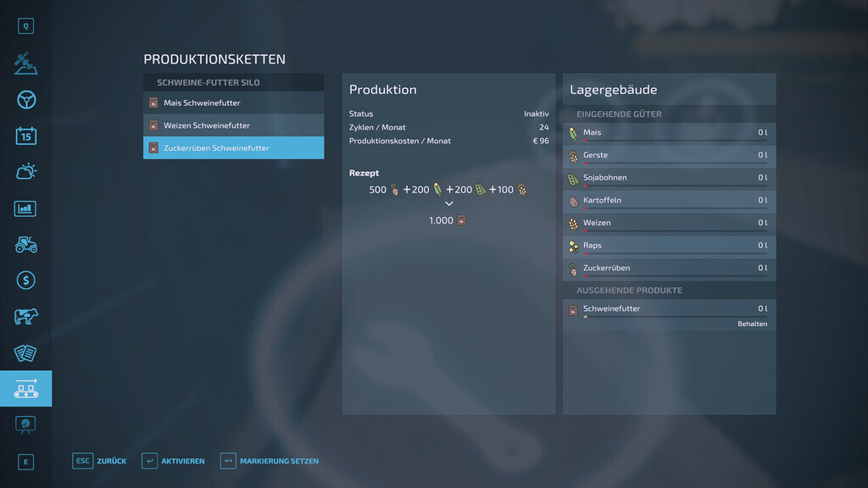This screenshot has width=868, height=488.
Task: Click the Zuckerrüben beet icon in storage
Action: coord(573,269)
